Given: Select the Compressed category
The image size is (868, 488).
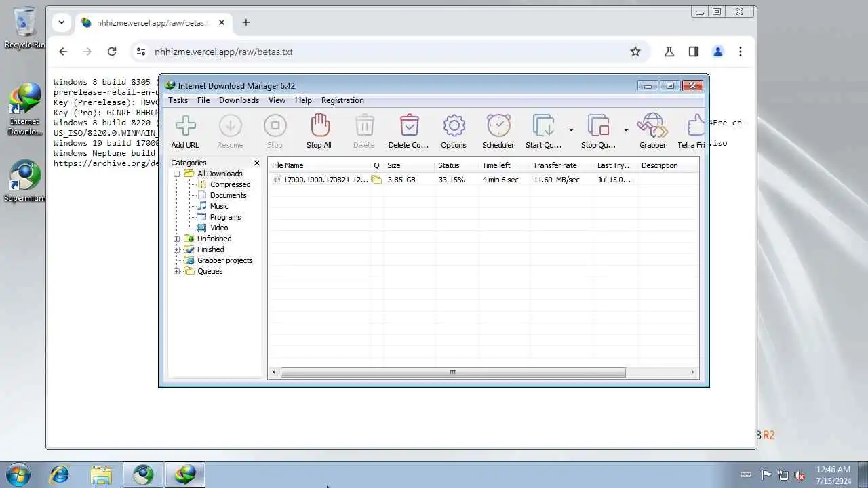Looking at the screenshot, I should pos(230,184).
